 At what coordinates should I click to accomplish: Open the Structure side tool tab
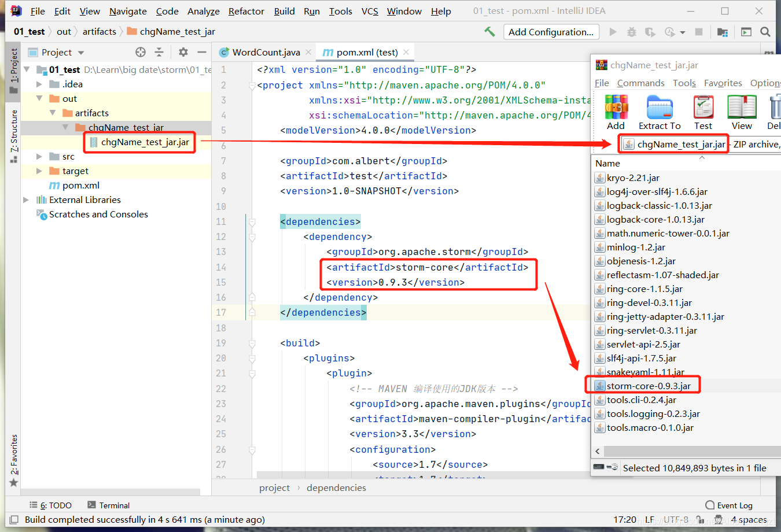pos(13,136)
